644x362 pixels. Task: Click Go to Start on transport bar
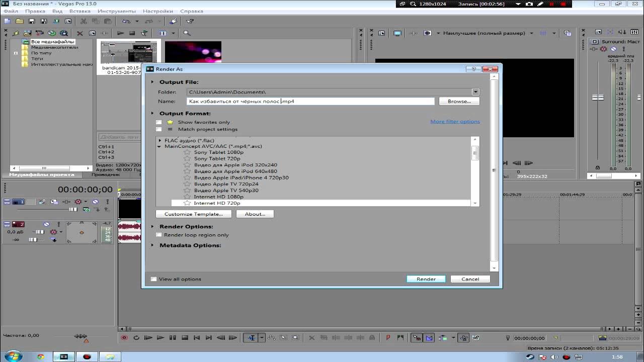tap(197, 338)
